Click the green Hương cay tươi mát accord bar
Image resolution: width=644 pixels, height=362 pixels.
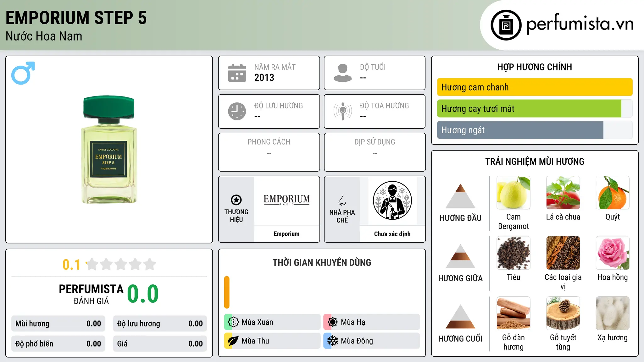529,109
